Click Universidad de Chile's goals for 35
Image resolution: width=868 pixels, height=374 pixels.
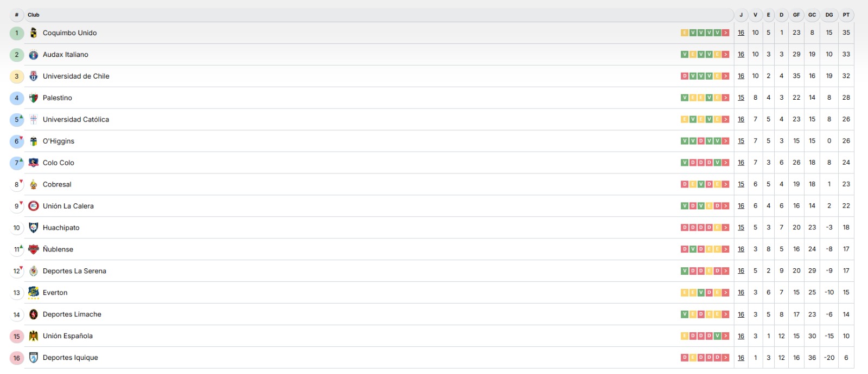(796, 76)
